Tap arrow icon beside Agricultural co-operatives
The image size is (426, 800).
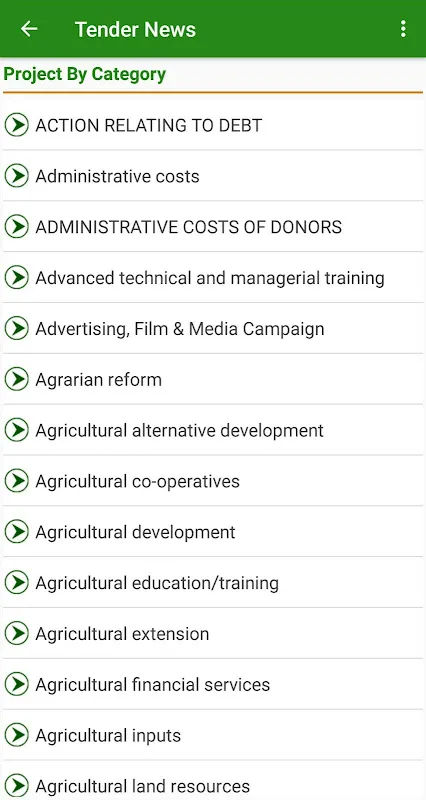17,481
